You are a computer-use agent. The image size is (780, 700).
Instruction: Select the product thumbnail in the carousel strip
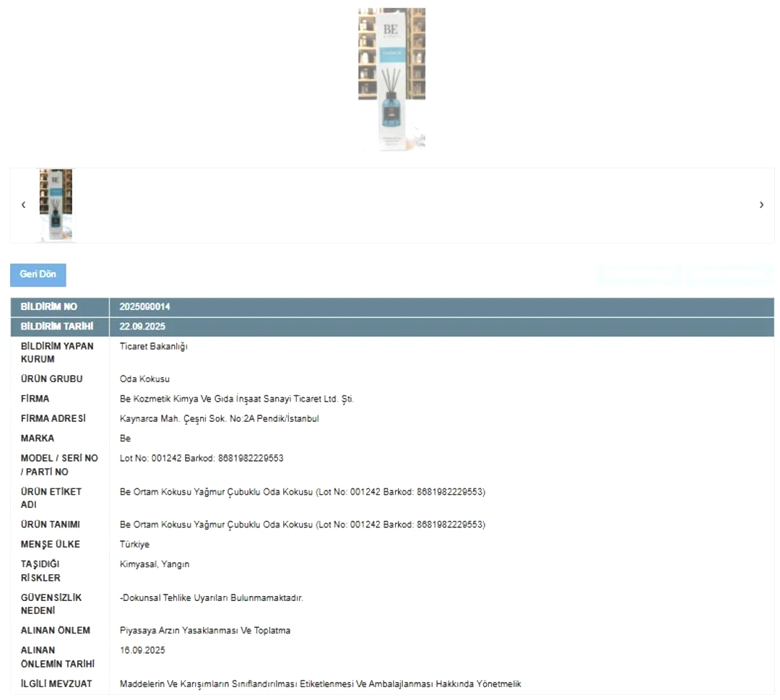56,205
